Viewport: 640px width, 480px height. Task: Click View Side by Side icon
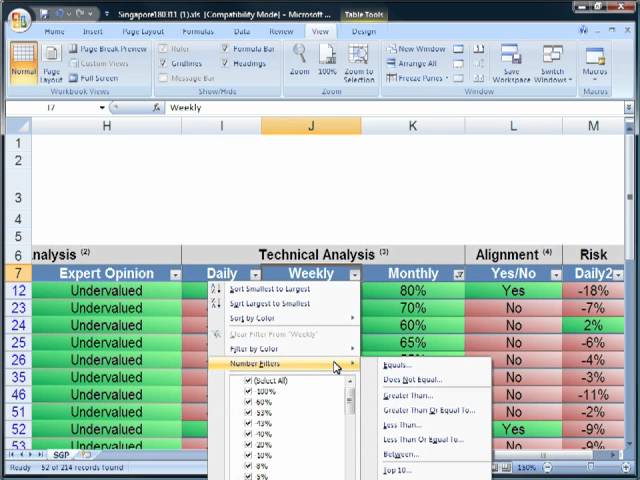pos(479,49)
